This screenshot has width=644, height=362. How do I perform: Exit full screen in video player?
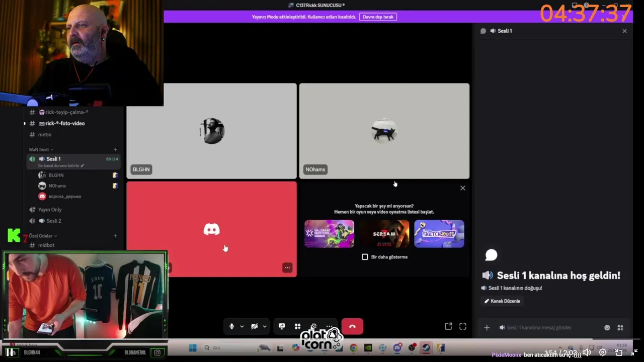(634, 352)
